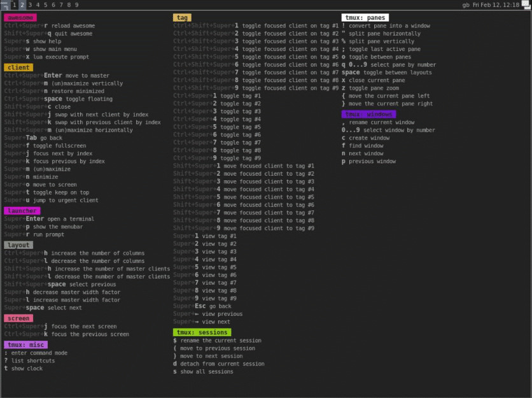This screenshot has height=398, width=532.
Task: Switch to tag 3 in the taglist
Action: pos(30,4)
